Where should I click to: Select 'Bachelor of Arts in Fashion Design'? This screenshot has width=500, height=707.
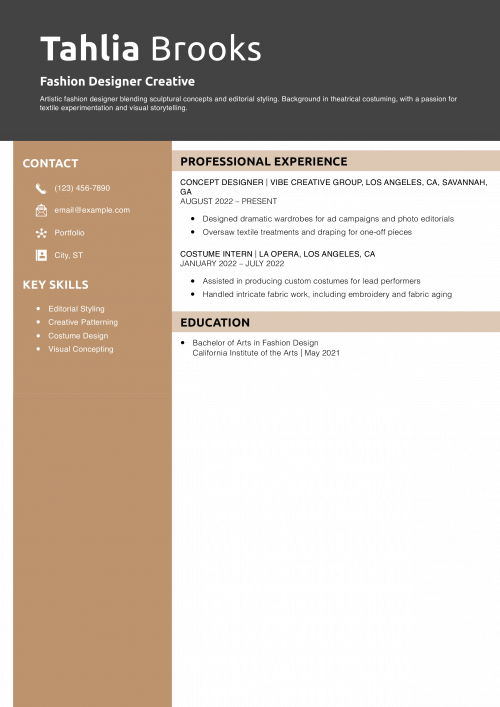tap(255, 343)
